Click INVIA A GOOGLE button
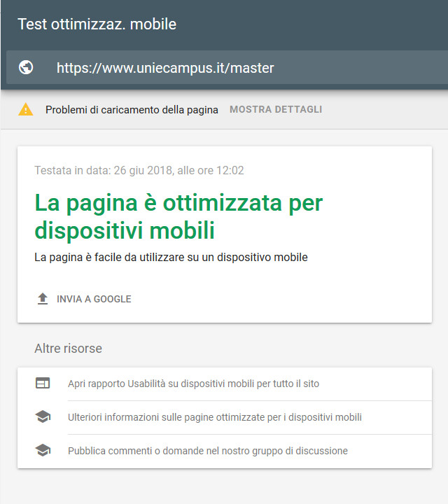Image resolution: width=448 pixels, height=504 pixels. pos(84,299)
